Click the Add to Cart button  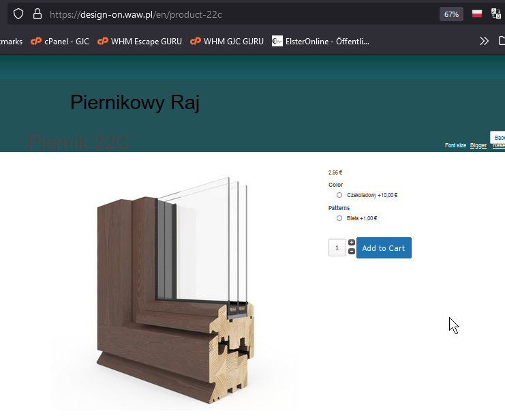[384, 248]
